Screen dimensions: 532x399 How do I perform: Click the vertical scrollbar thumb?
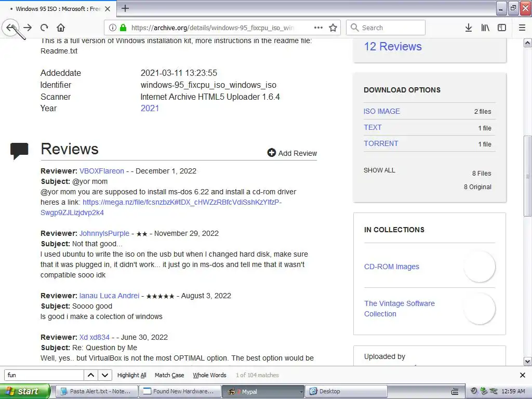coord(527,176)
